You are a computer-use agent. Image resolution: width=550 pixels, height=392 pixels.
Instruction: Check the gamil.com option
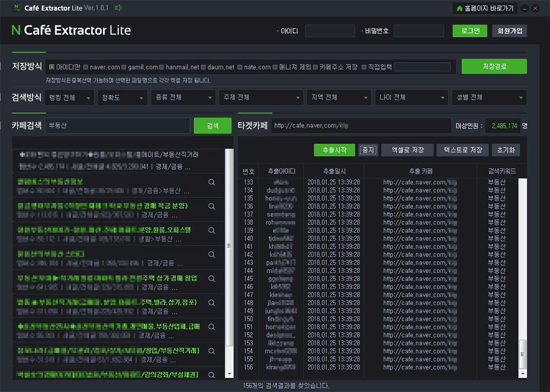pyautogui.click(x=124, y=67)
